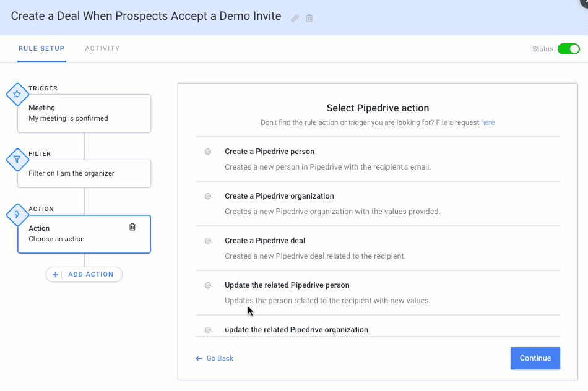Switch to the Activity tab
The height and width of the screenshot is (391, 588).
pos(102,48)
